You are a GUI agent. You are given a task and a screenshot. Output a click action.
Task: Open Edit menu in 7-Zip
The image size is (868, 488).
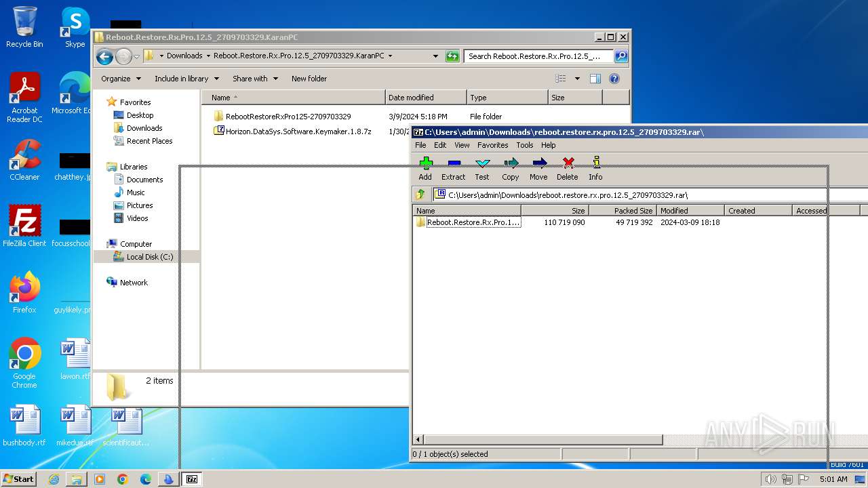pos(440,145)
